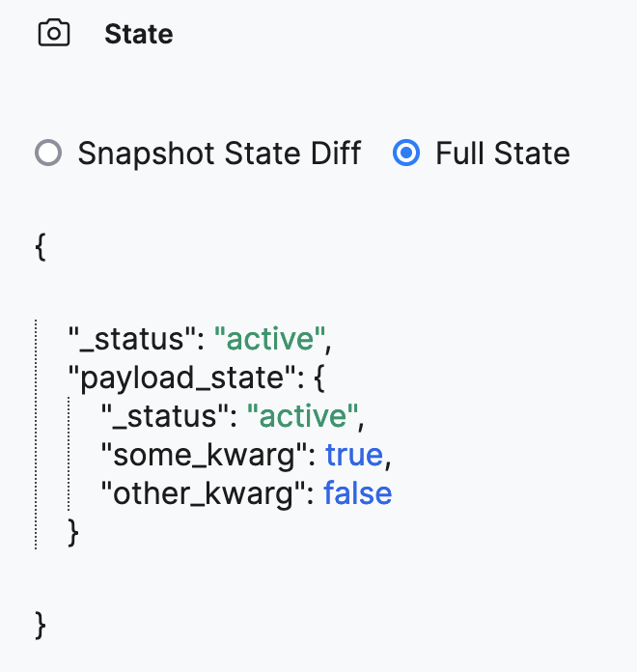Viewport: 637px width, 672px height.
Task: Click the nested "active" value in payload_state
Action: point(303,416)
